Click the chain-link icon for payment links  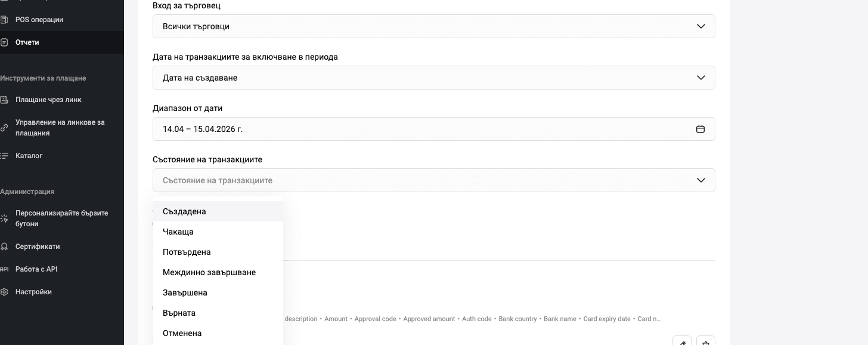tap(4, 128)
